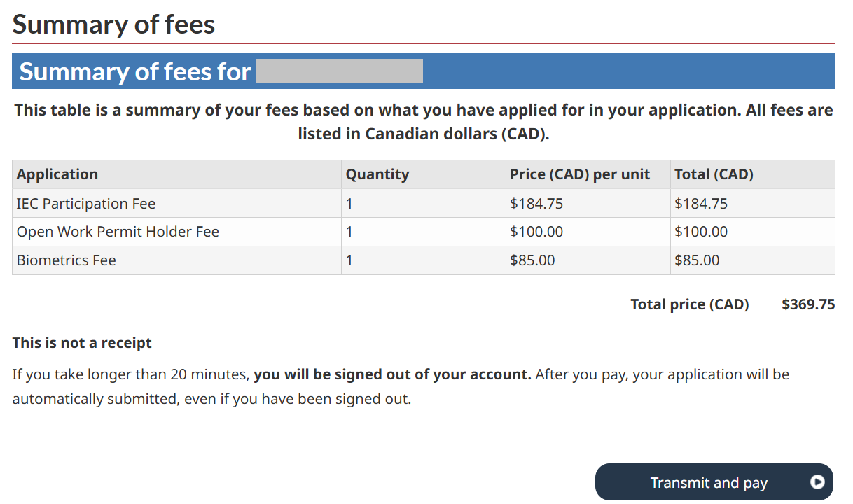The height and width of the screenshot is (504, 853).
Task: Click the $369.75 total price amount
Action: [x=808, y=304]
